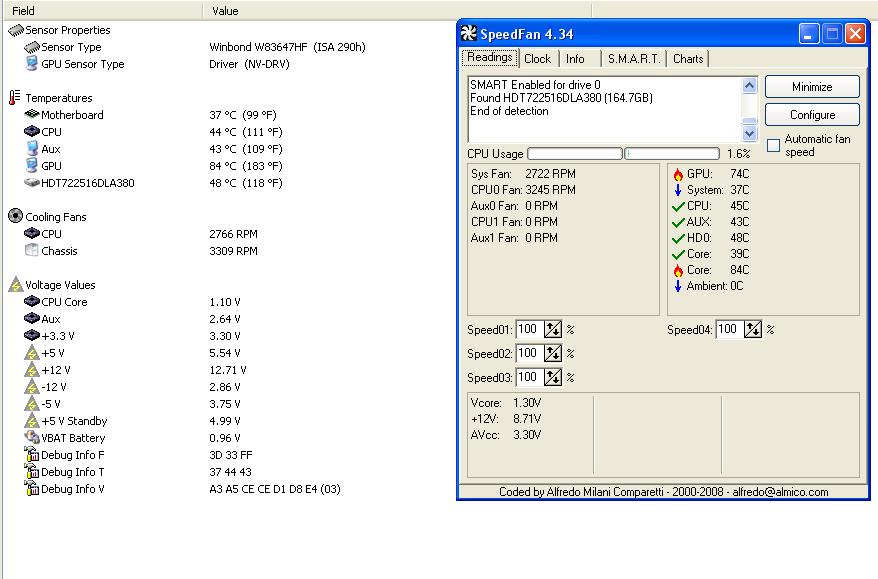Click the 'Sys Fan: 2722 RPM' reading
The height and width of the screenshot is (579, 878).
click(x=524, y=174)
